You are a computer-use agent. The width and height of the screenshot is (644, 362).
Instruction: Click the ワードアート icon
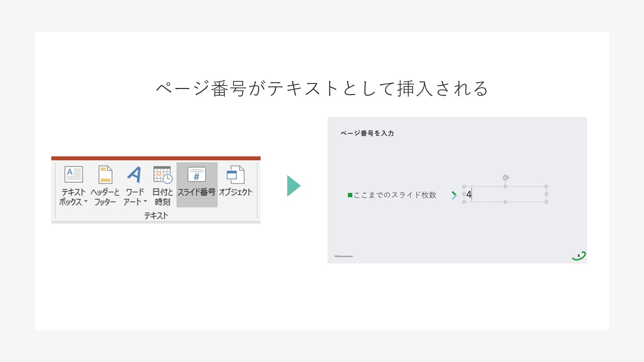pos(134,174)
